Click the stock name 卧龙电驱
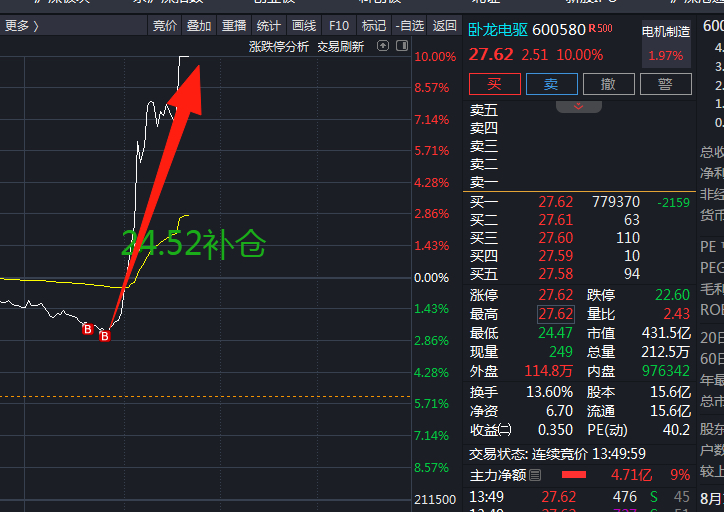Image resolution: width=724 pixels, height=512 pixels. click(498, 30)
